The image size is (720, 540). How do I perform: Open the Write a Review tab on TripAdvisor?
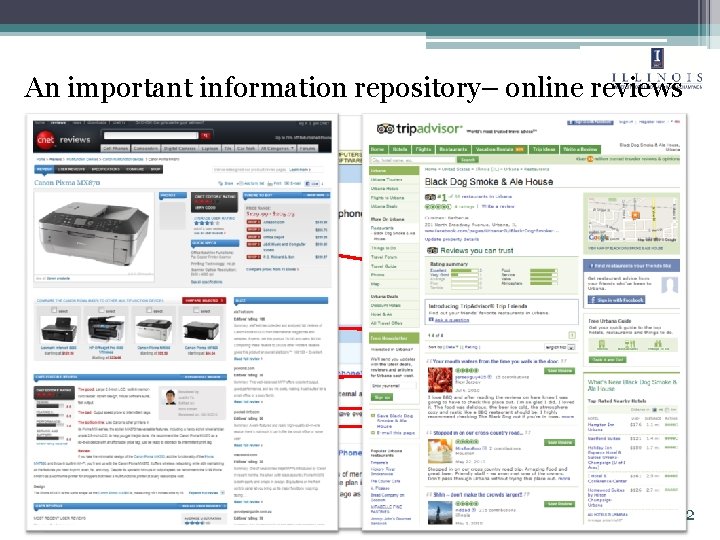pyautogui.click(x=580, y=149)
